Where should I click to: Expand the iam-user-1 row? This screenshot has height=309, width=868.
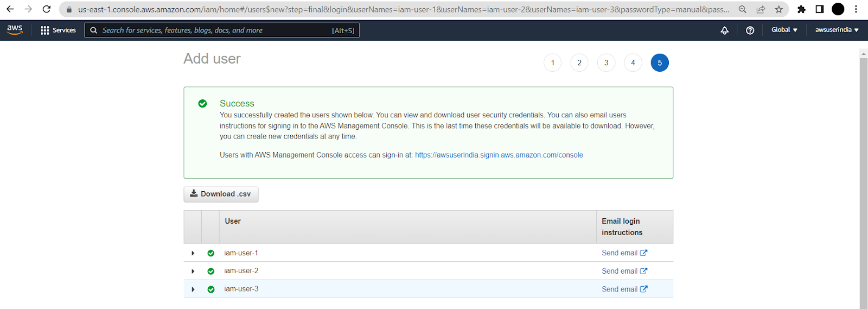point(193,253)
